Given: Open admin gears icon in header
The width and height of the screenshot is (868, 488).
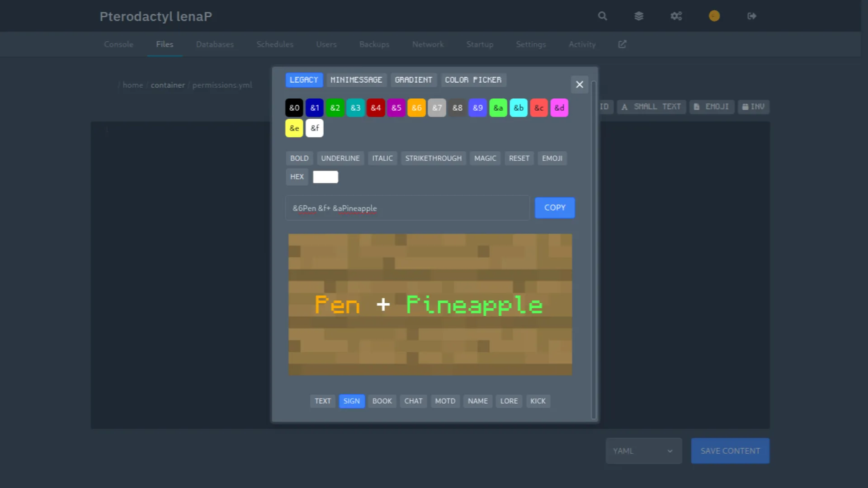Looking at the screenshot, I should point(676,16).
